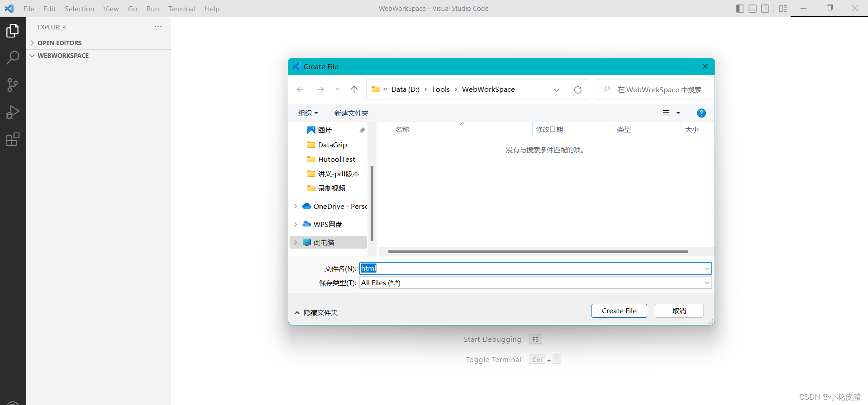Go forward in Create File dialog
This screenshot has width=868, height=405.
point(321,89)
